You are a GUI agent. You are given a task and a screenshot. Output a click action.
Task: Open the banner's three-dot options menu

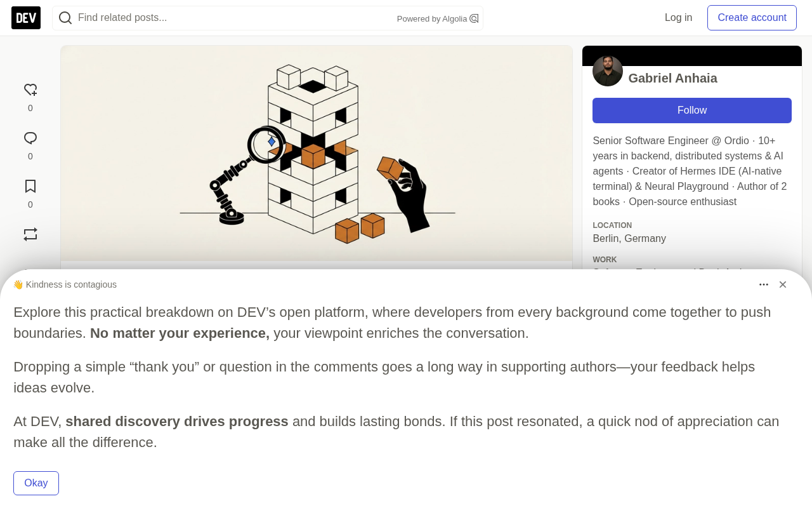pyautogui.click(x=764, y=284)
